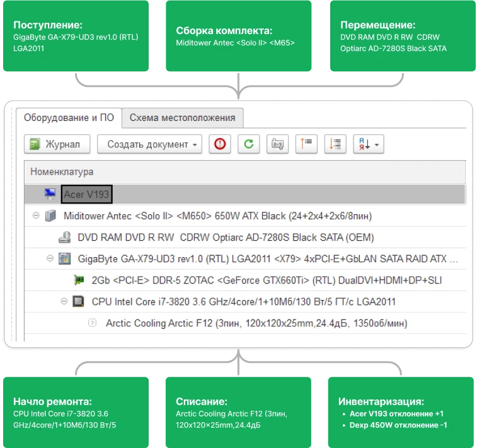
Task: Click the video card icon of ZOTAC GTX660Ti
Action: click(x=79, y=280)
